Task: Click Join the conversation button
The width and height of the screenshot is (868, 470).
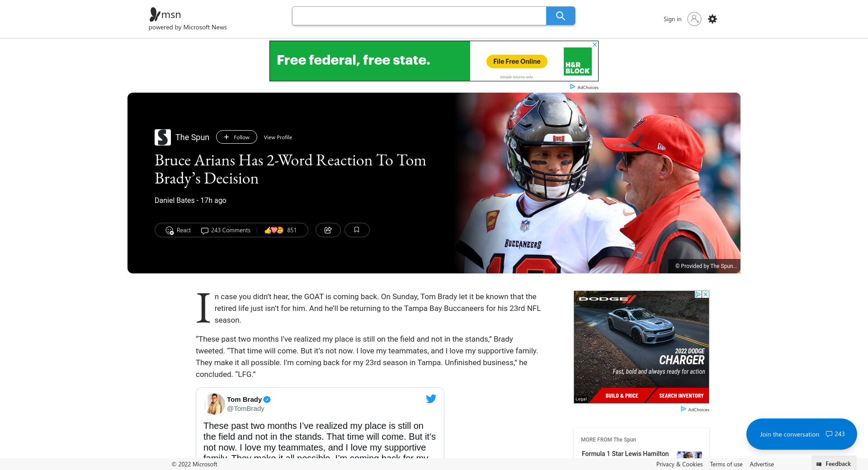Action: point(801,434)
